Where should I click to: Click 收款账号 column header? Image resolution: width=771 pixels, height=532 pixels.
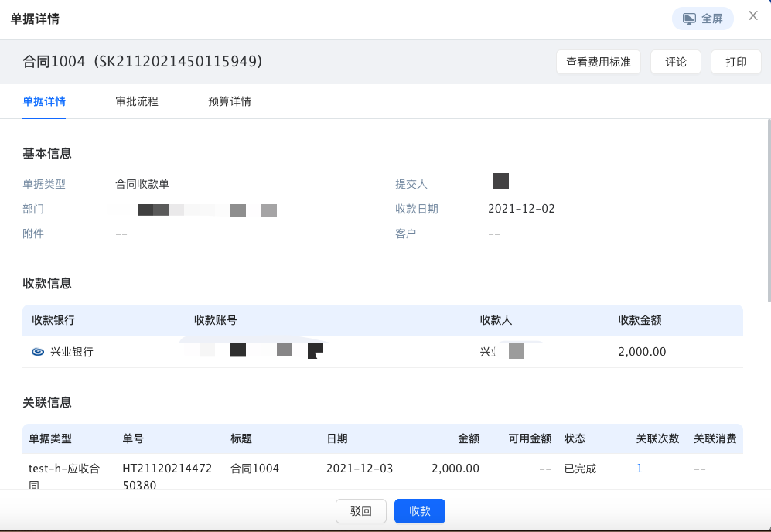[215, 321]
